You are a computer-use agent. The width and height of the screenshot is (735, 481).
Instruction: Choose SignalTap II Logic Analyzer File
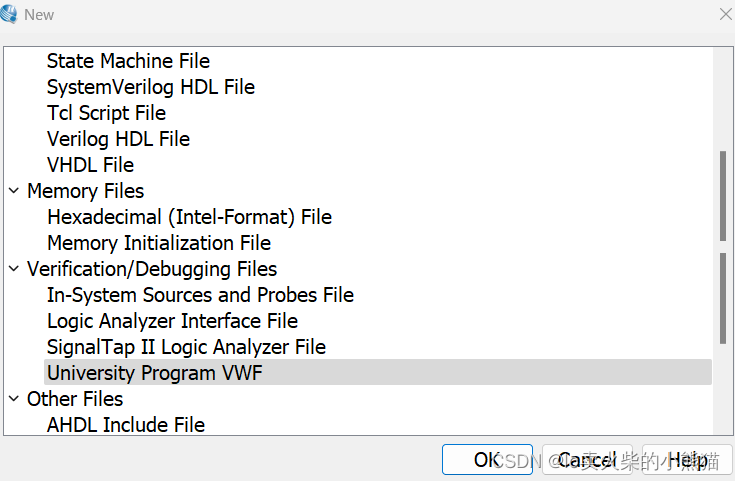[x=186, y=347]
